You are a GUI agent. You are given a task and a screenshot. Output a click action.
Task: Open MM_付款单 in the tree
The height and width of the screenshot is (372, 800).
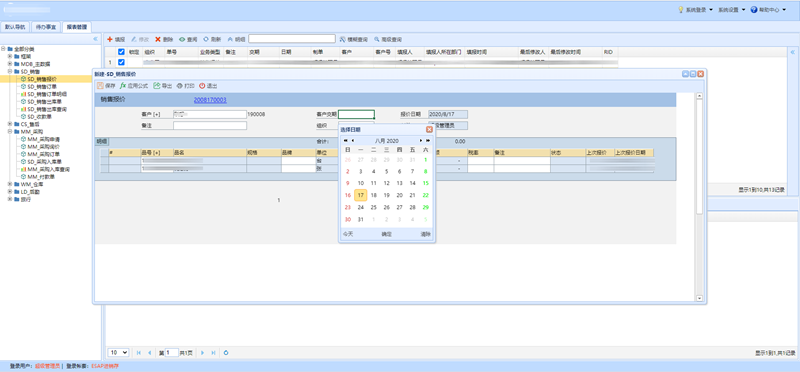pos(41,177)
